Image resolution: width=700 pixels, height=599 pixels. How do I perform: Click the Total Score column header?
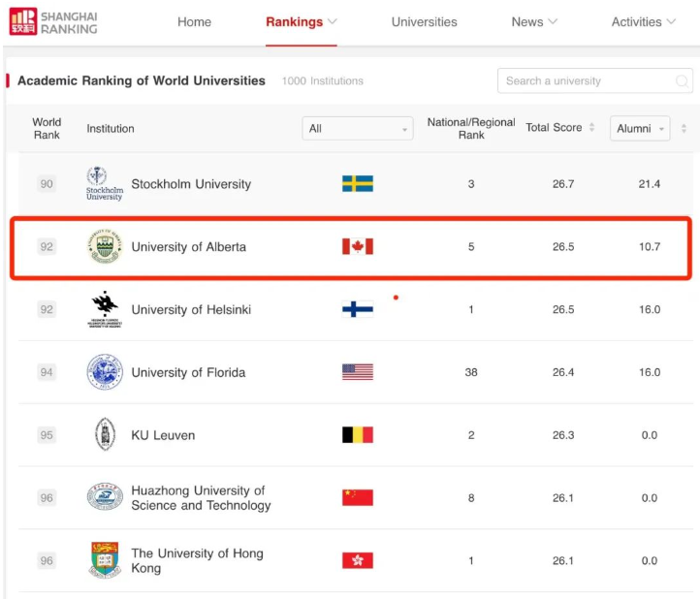coord(554,128)
